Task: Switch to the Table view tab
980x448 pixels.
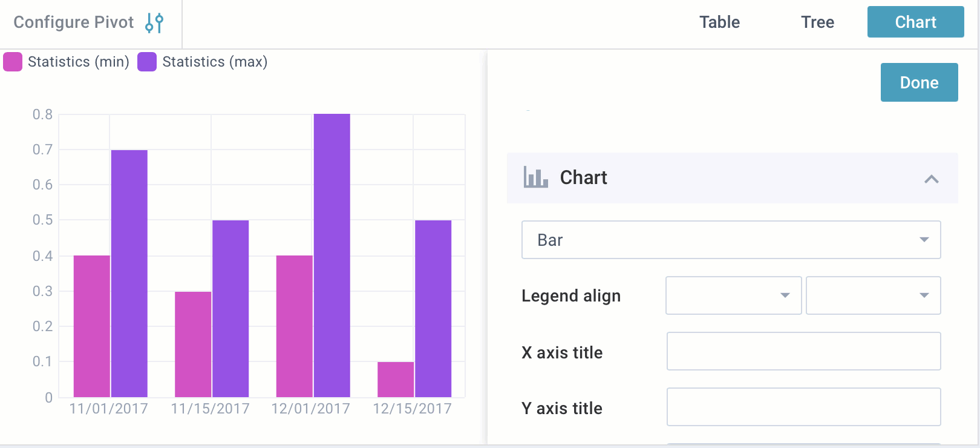Action: pos(719,22)
